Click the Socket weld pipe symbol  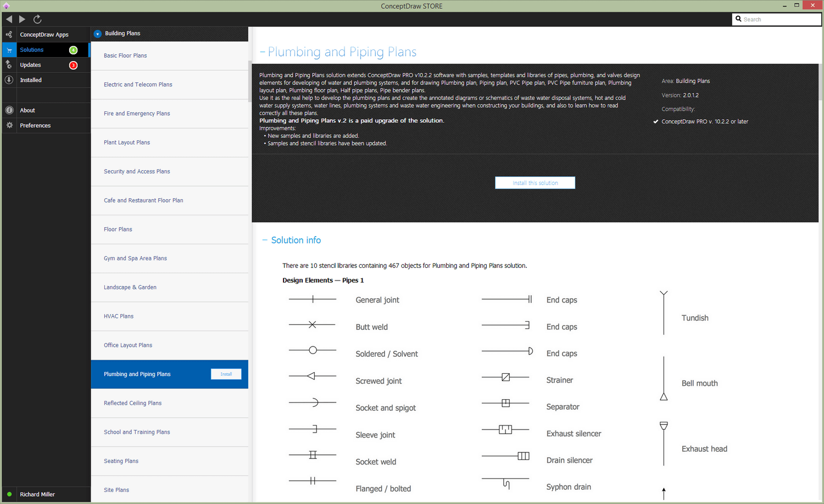click(x=313, y=455)
